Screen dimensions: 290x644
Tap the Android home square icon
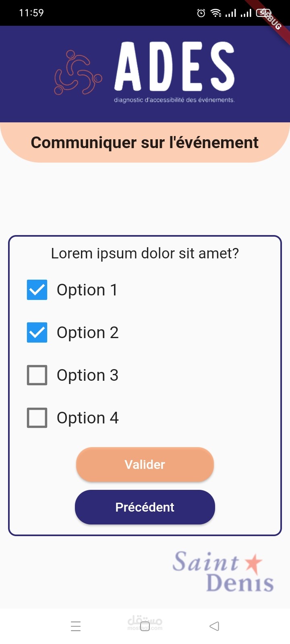(x=145, y=626)
